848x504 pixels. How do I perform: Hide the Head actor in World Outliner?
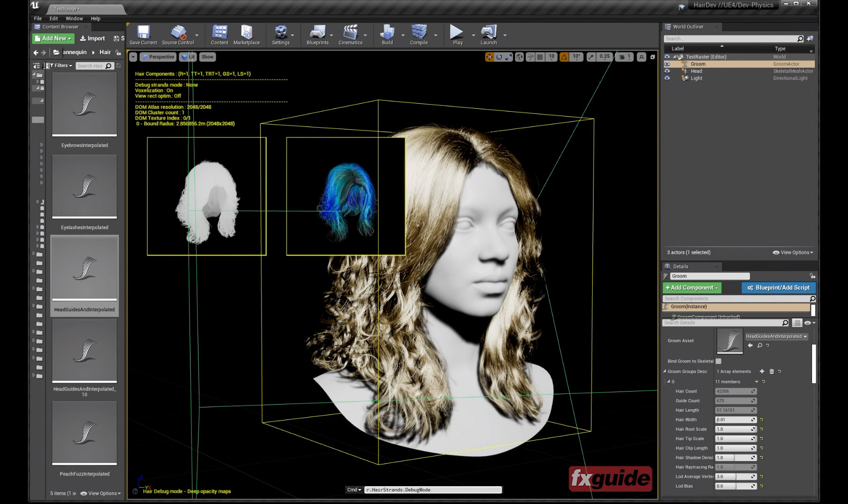[x=667, y=70]
